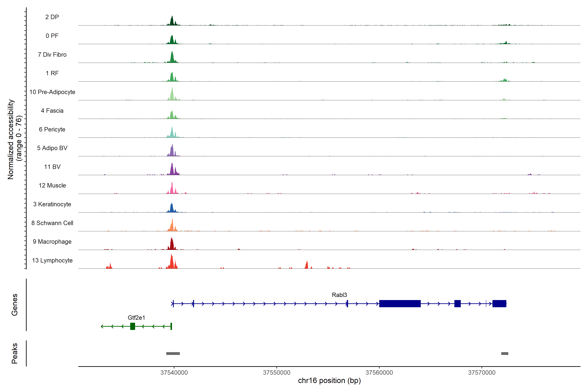588x392 pixels.
Task: Click the 13 Lymphocyte peak near 37553000
Action: pos(307,265)
